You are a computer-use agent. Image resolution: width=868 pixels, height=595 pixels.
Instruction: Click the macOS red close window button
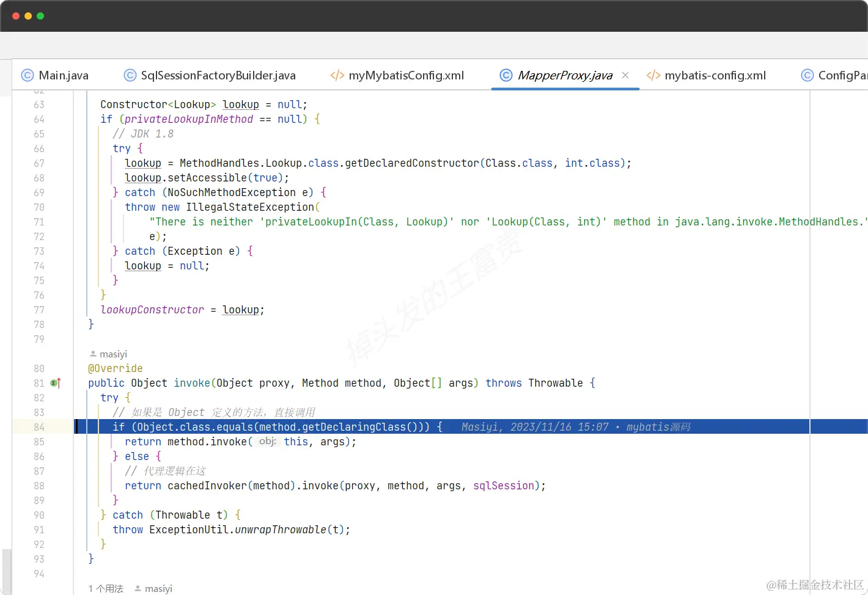click(x=16, y=16)
